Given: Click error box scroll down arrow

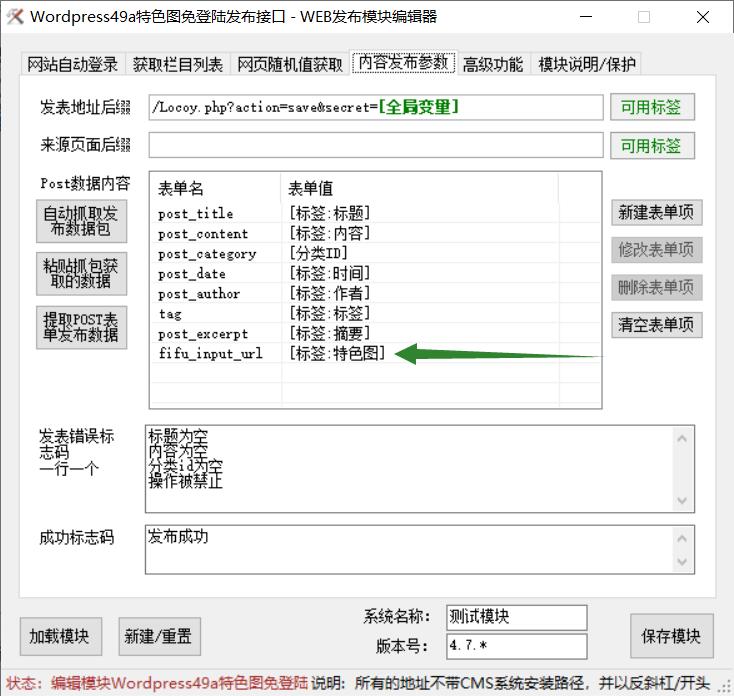Looking at the screenshot, I should pos(682,500).
